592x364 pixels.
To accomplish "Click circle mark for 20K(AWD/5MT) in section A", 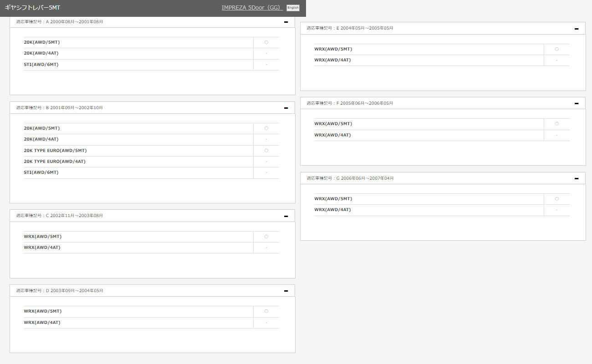I will coord(266,42).
